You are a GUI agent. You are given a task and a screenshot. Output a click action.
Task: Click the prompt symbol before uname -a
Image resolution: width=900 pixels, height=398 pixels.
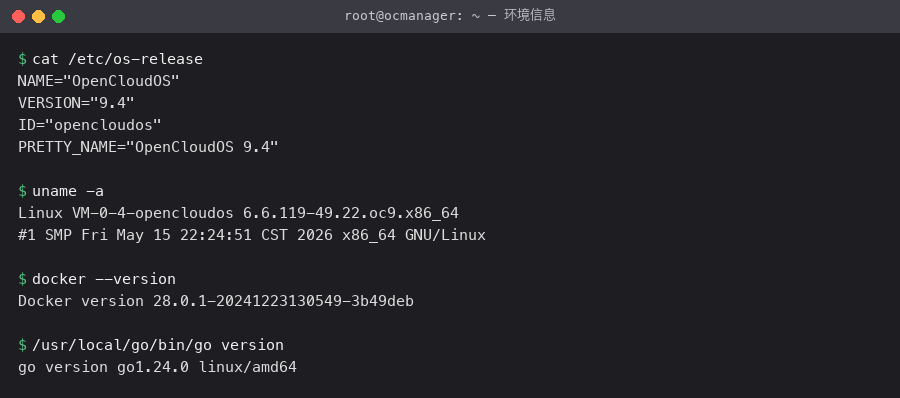click(22, 191)
